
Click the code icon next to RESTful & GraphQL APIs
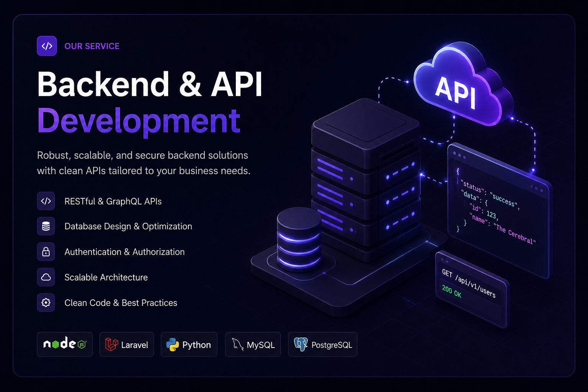[46, 201]
